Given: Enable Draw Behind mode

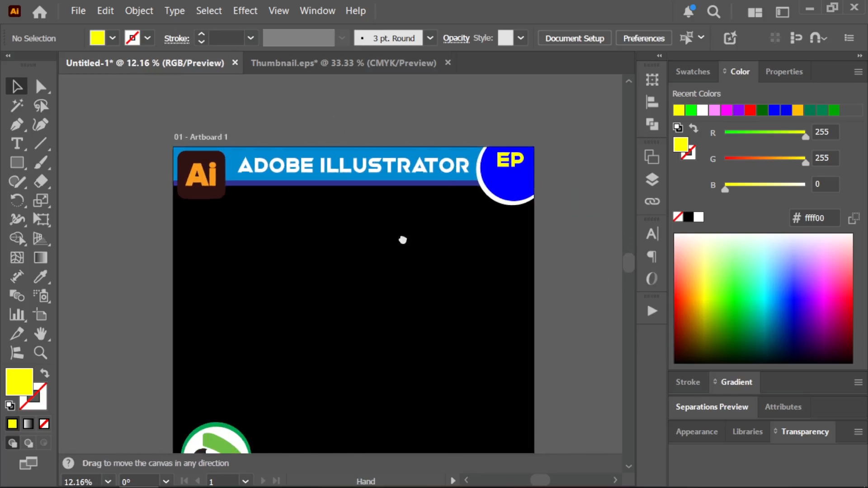Looking at the screenshot, I should (x=28, y=443).
